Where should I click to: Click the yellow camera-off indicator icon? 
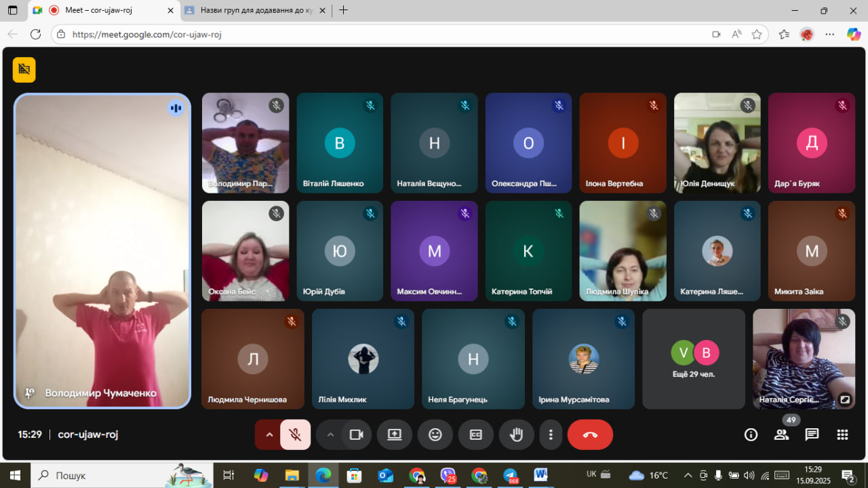pyautogui.click(x=24, y=69)
